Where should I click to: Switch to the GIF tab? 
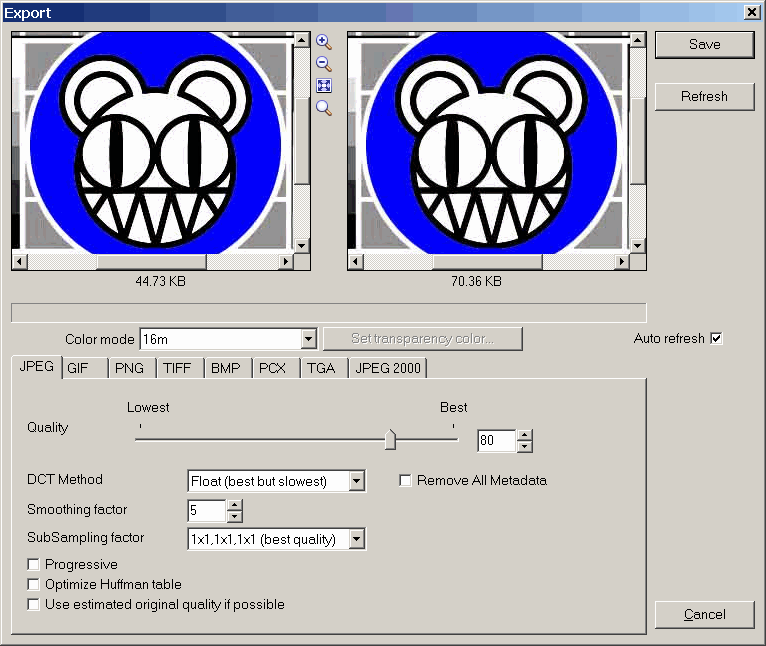tap(85, 368)
